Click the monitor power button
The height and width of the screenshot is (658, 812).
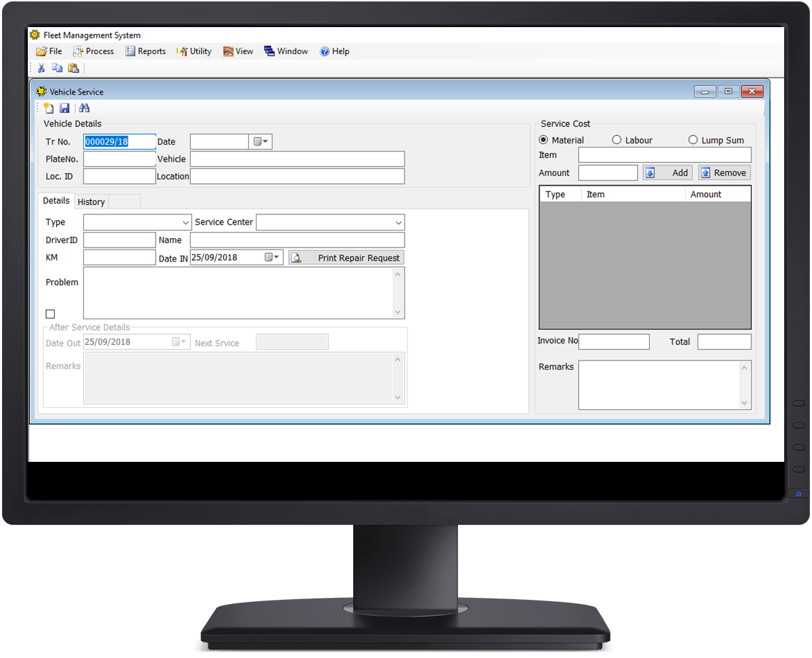pos(798,494)
